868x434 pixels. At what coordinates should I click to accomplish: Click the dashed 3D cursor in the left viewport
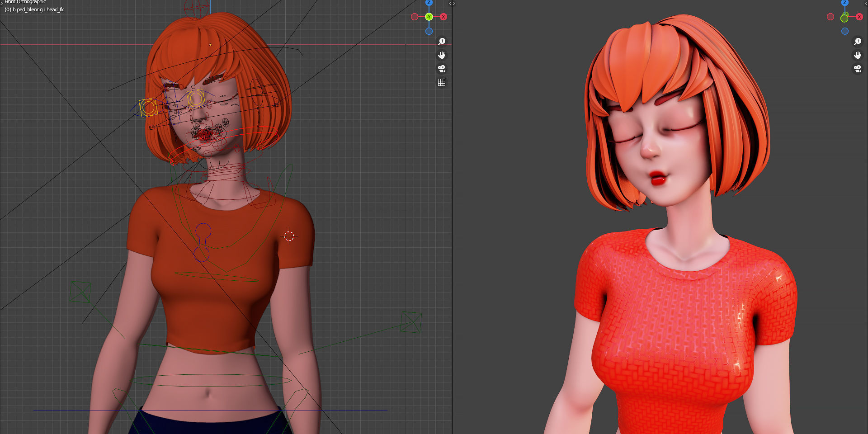point(290,236)
